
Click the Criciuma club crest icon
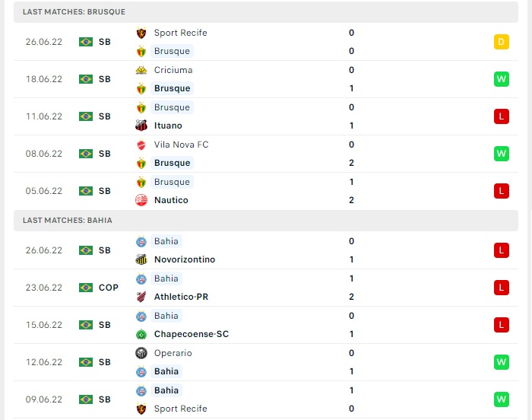pos(141,70)
